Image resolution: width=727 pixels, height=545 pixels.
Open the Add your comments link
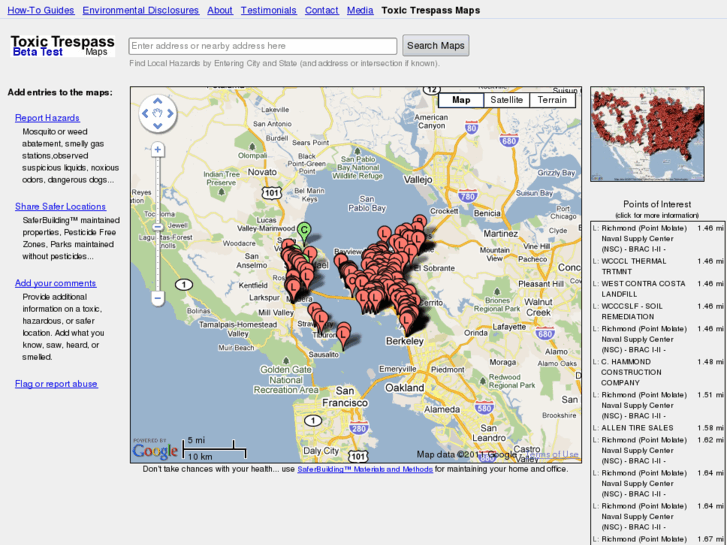(x=56, y=283)
